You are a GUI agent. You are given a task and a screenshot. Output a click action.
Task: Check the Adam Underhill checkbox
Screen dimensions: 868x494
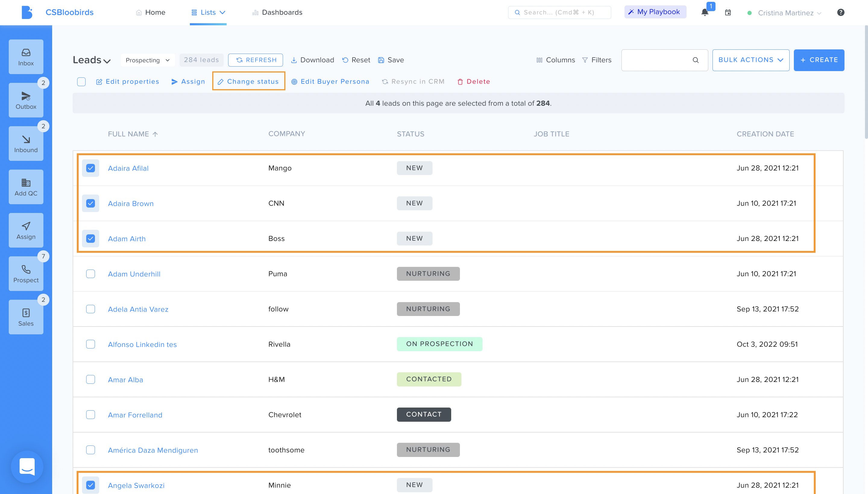point(91,274)
